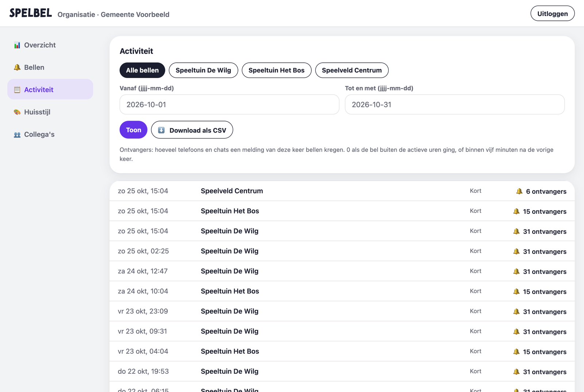Click Organisatie · Gemeente Voorbeeld header text
The width and height of the screenshot is (584, 392).
coord(114,15)
